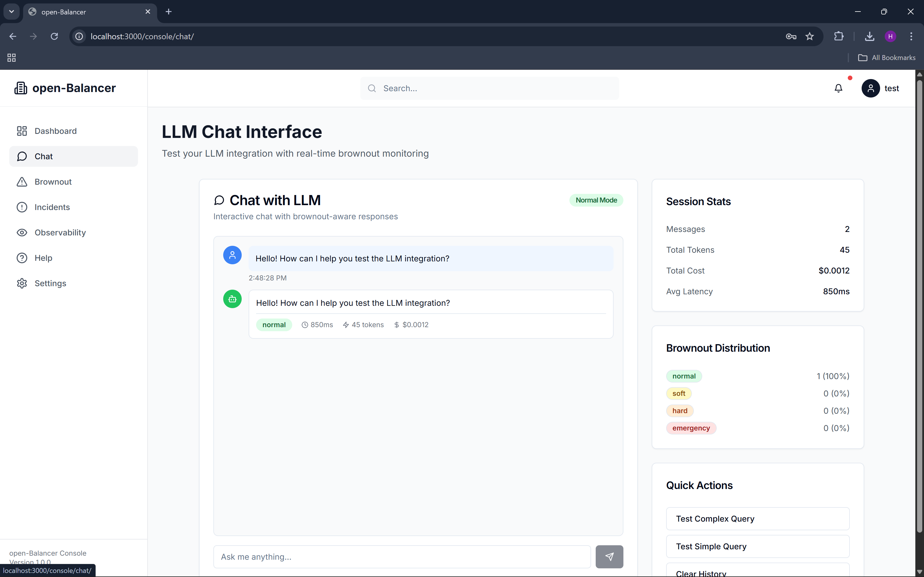Click the notification bell icon
Viewport: 924px width, 577px height.
(838, 88)
